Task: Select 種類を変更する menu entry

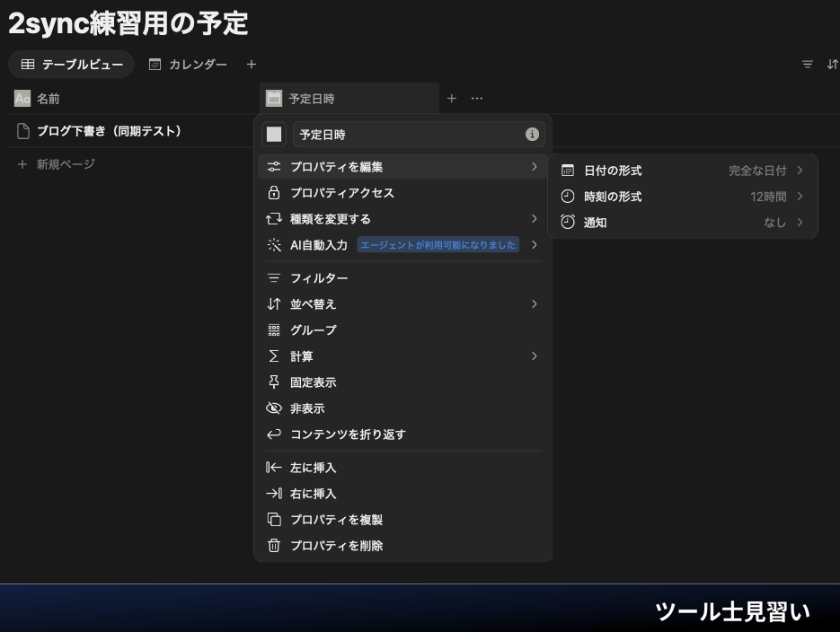Action: (x=402, y=219)
